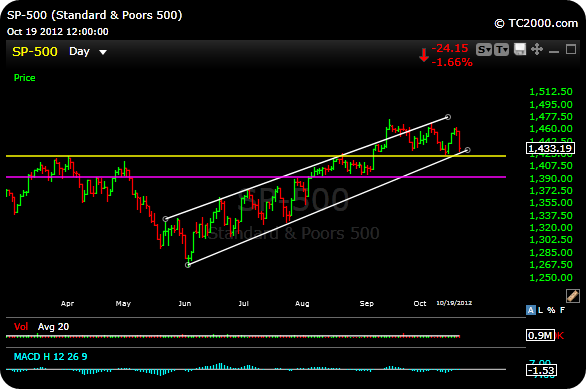
Task: Open the T dropdown in chart header
Action: (501, 49)
